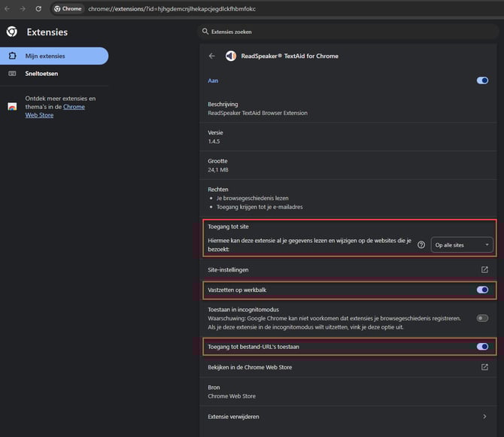Select Mijn extensies in the sidebar

54,56
